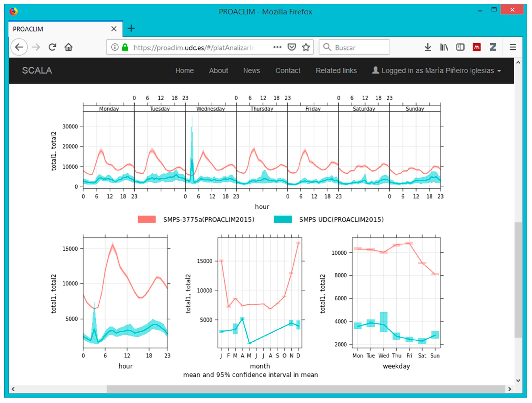Go to the Firefox home page icon

pyautogui.click(x=69, y=47)
